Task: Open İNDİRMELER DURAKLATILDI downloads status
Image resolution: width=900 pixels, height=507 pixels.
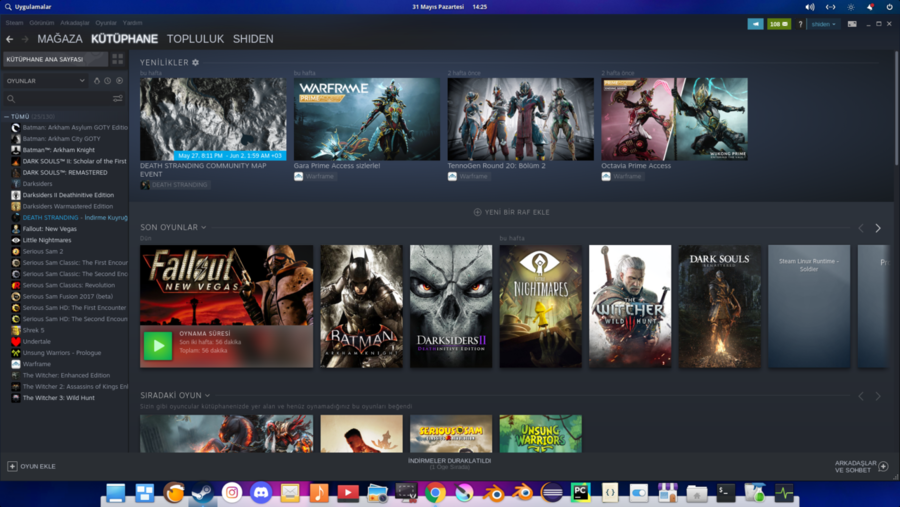Action: tap(449, 463)
